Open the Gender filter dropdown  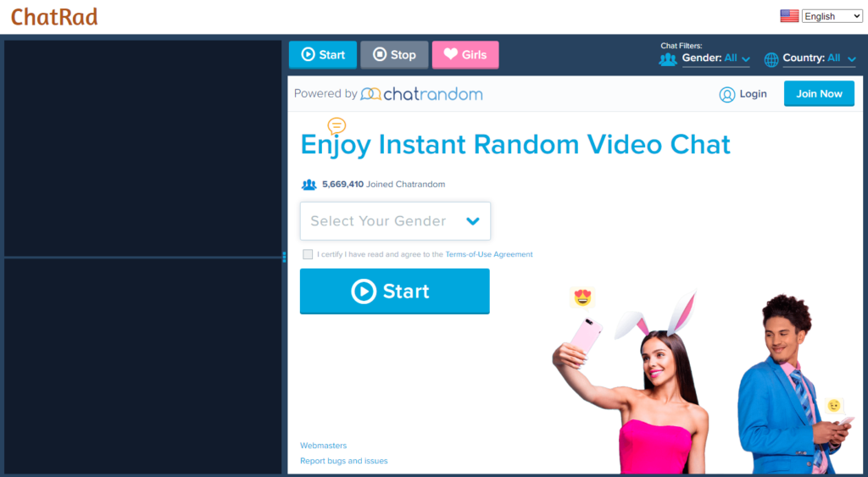(x=715, y=58)
